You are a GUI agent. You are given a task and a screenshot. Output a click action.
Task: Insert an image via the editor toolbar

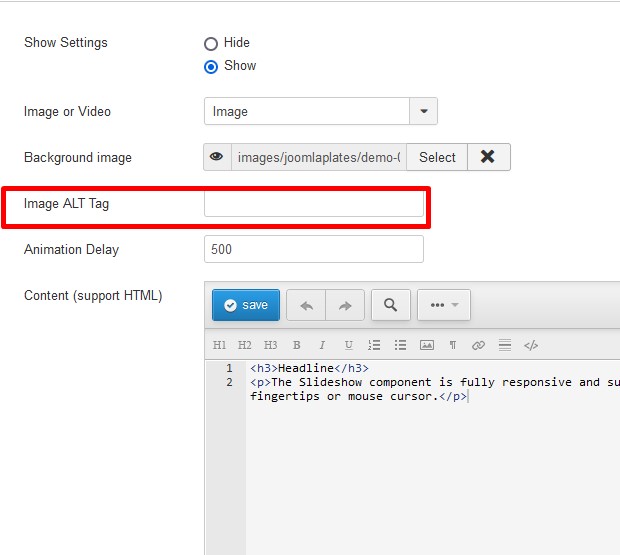(427, 345)
